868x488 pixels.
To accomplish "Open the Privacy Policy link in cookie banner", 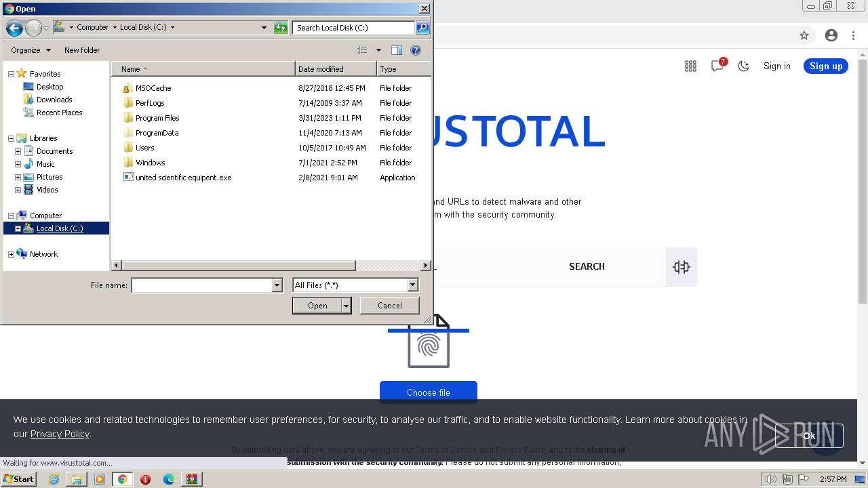I will [60, 434].
